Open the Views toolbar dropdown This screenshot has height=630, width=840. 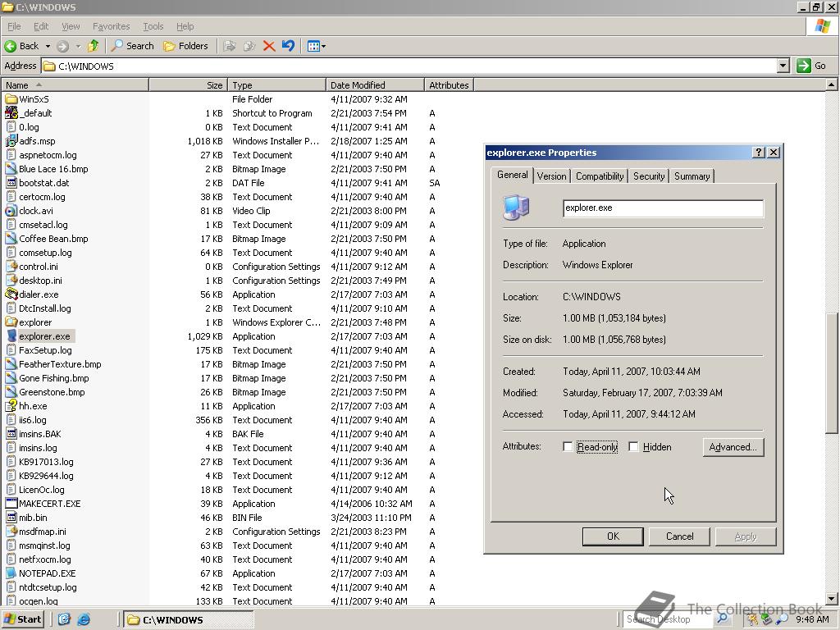tap(316, 46)
